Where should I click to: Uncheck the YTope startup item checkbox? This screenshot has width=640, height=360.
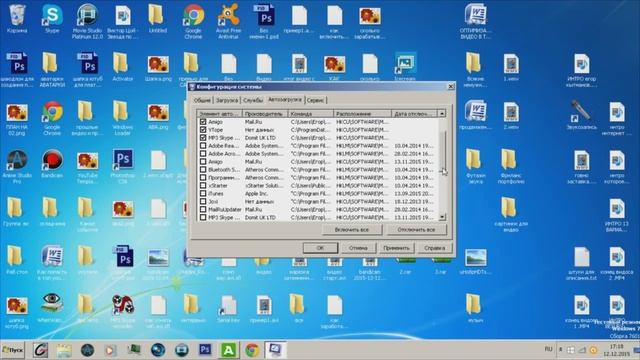pos(203,130)
